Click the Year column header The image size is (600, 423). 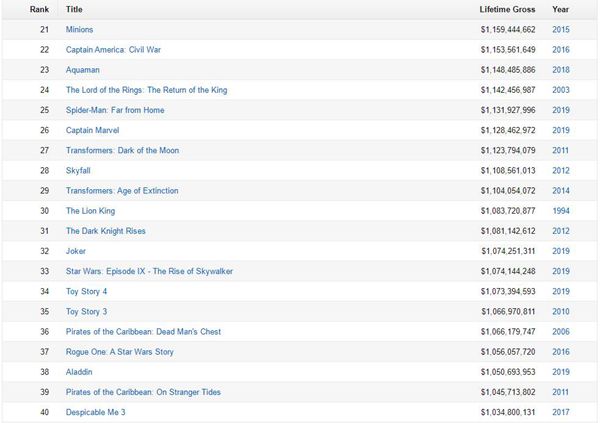[x=560, y=10]
